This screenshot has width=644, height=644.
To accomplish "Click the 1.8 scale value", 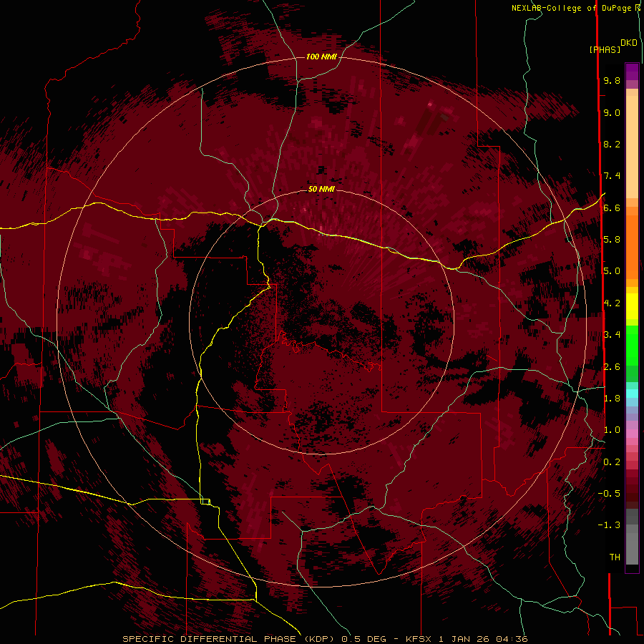I will tap(612, 399).
